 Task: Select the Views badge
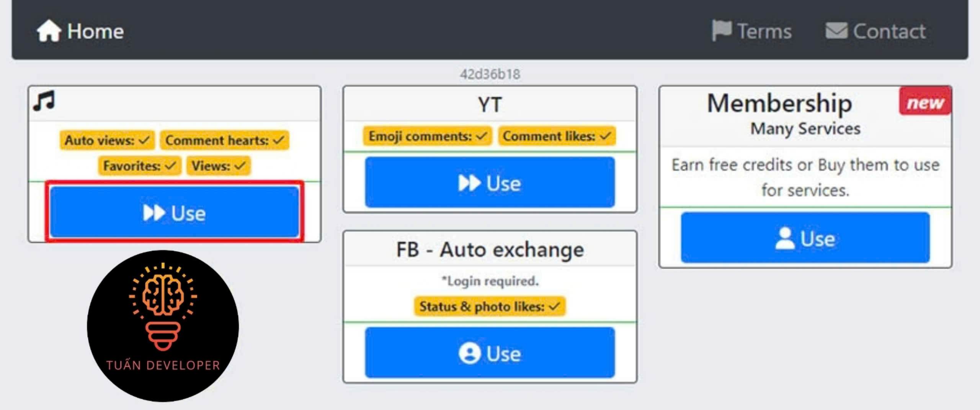point(218,166)
